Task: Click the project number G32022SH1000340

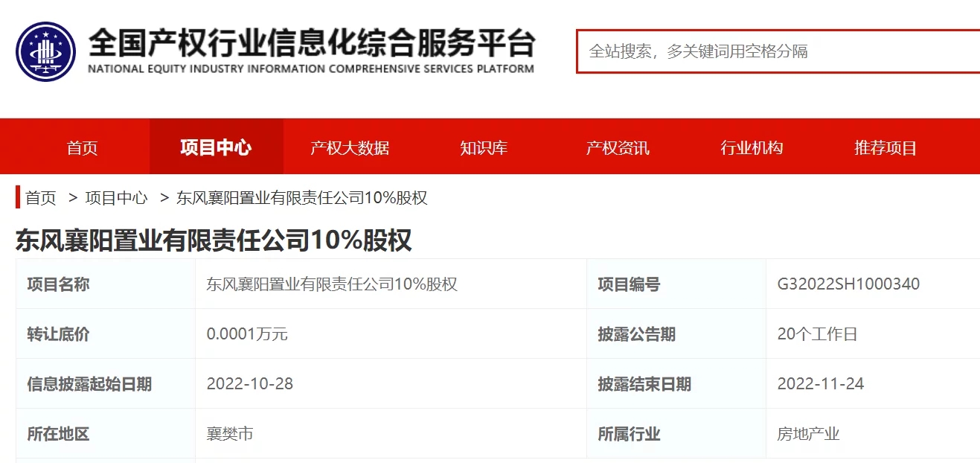Action: [x=848, y=284]
